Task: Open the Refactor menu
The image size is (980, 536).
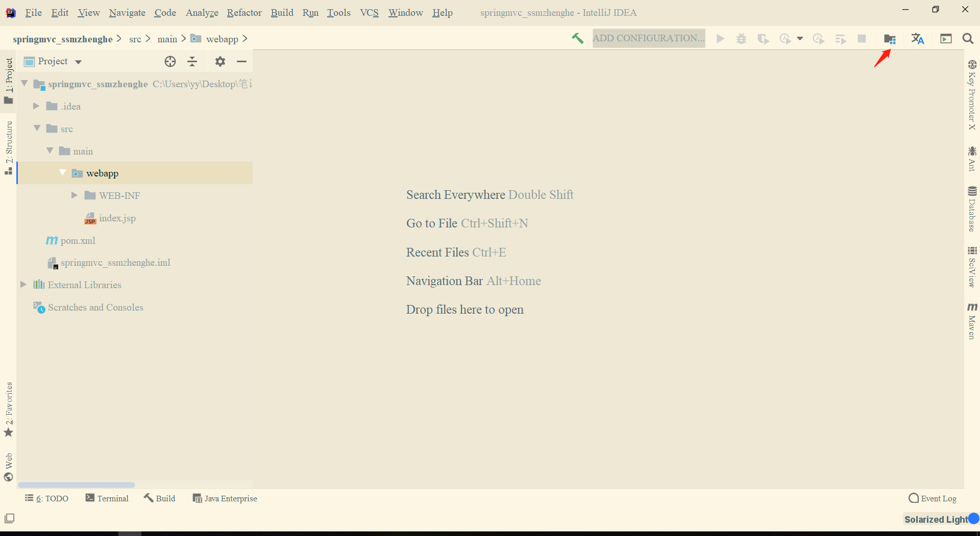Action: pos(244,13)
